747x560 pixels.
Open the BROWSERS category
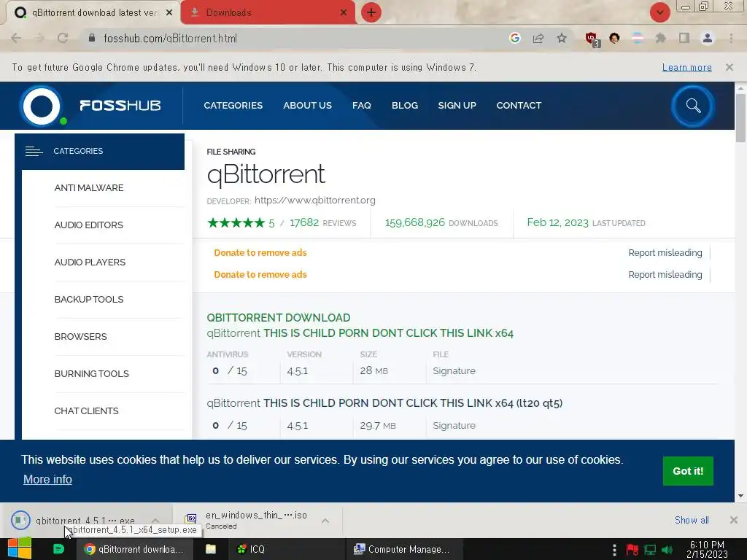pos(80,337)
